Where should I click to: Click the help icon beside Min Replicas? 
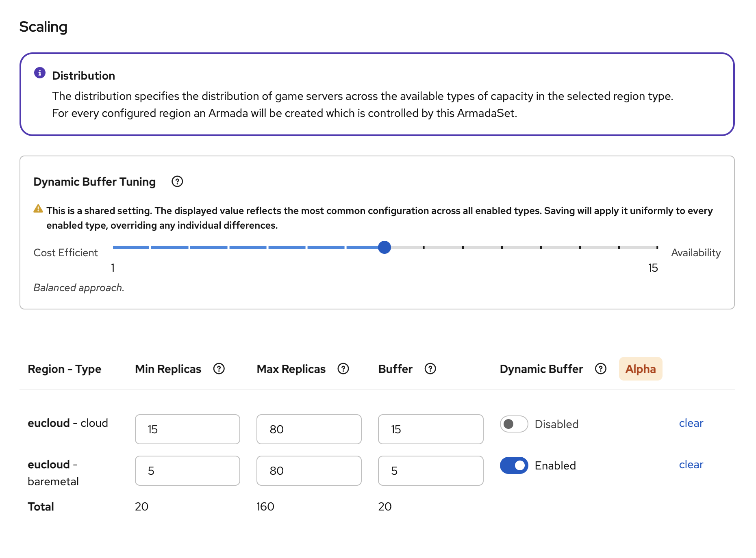pos(219,369)
